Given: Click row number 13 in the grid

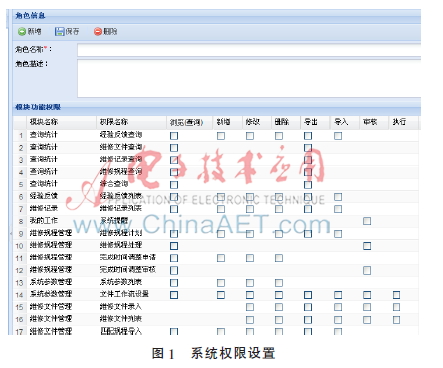Looking at the screenshot, I should (x=19, y=283).
